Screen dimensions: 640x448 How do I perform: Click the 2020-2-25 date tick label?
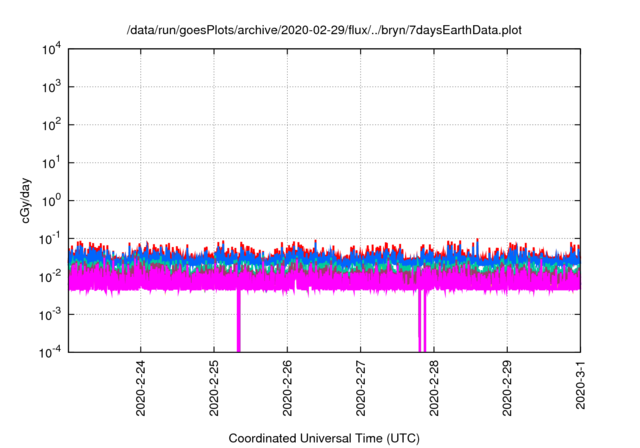tap(214, 388)
